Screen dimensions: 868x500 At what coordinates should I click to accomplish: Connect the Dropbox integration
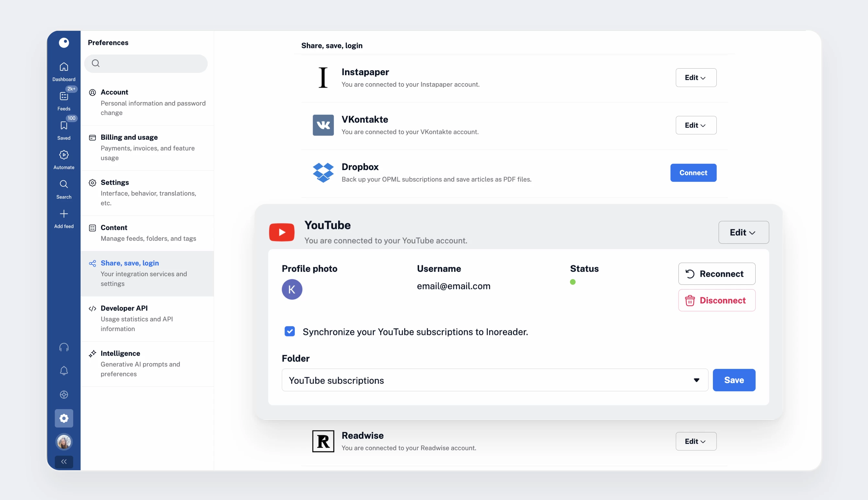[693, 173]
